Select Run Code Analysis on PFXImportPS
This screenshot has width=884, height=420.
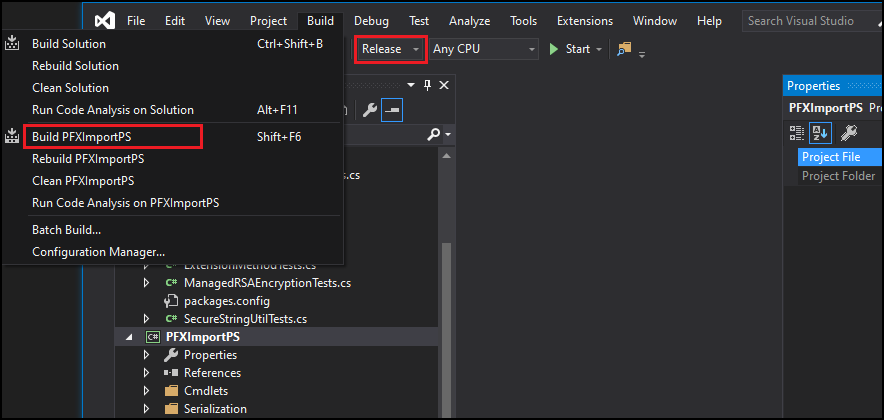click(172, 203)
